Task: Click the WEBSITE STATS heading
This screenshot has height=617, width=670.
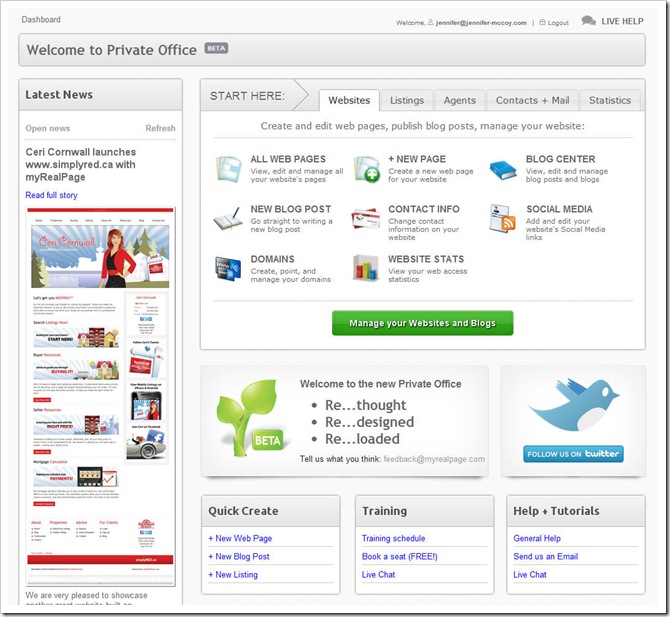Action: point(426,259)
